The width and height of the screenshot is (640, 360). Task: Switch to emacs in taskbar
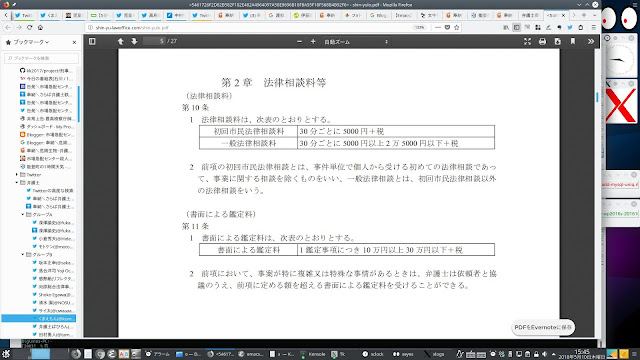[x=251, y=354]
